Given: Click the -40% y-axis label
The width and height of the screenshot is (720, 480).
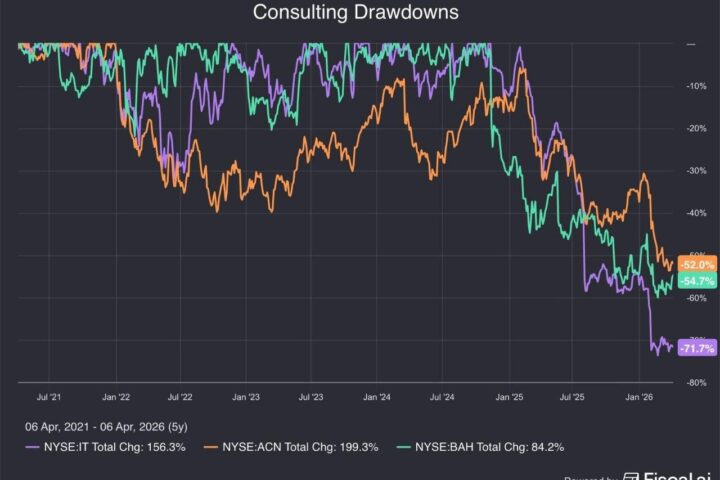Looking at the screenshot, I should (696, 213).
